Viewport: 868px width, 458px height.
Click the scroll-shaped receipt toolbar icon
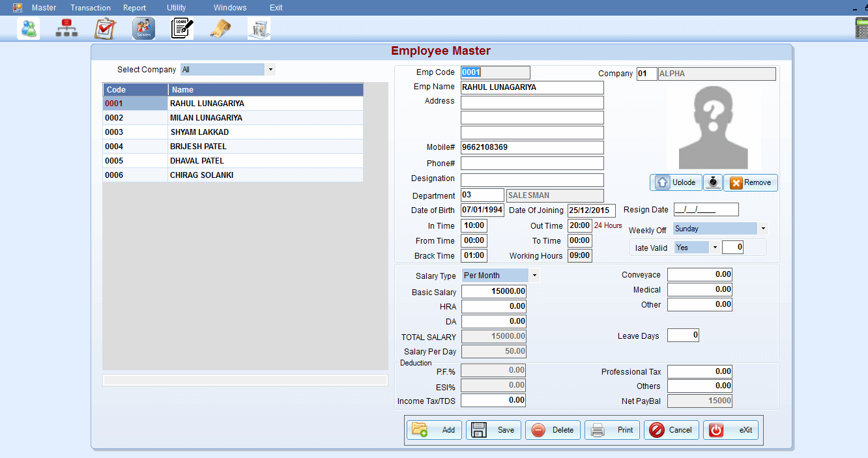(220, 28)
